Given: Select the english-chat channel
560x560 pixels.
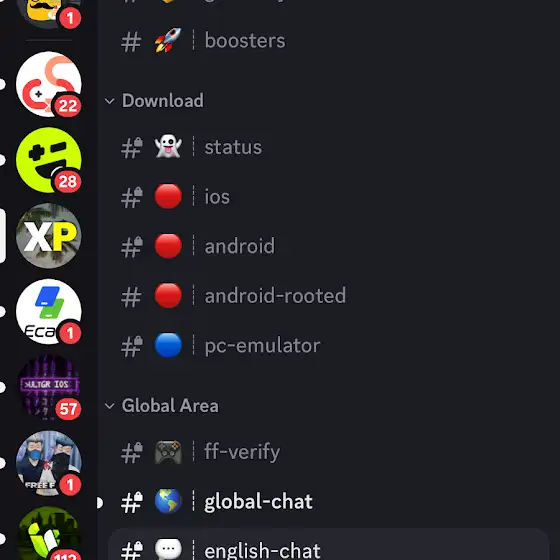Looking at the screenshot, I should click(x=329, y=544).
